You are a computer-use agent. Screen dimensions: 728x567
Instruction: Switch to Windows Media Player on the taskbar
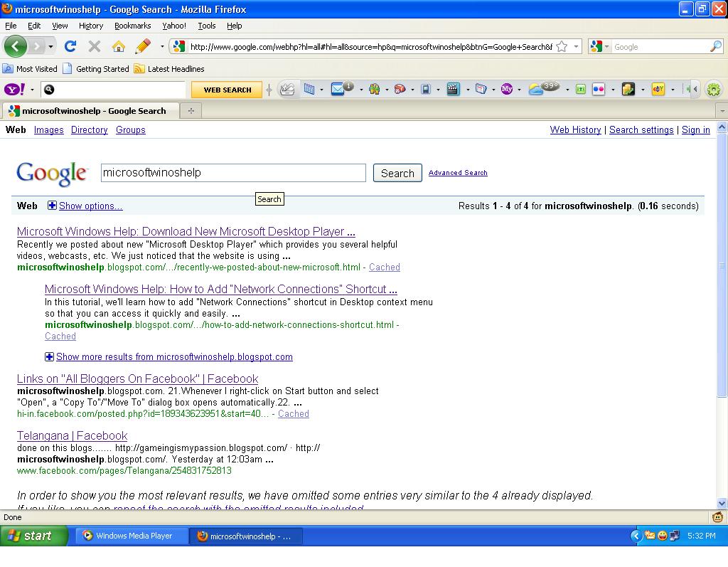[x=131, y=536]
